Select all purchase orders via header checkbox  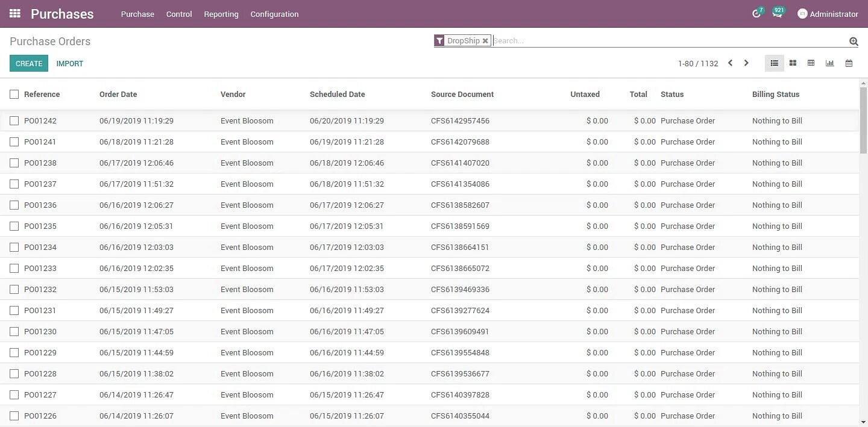(14, 94)
